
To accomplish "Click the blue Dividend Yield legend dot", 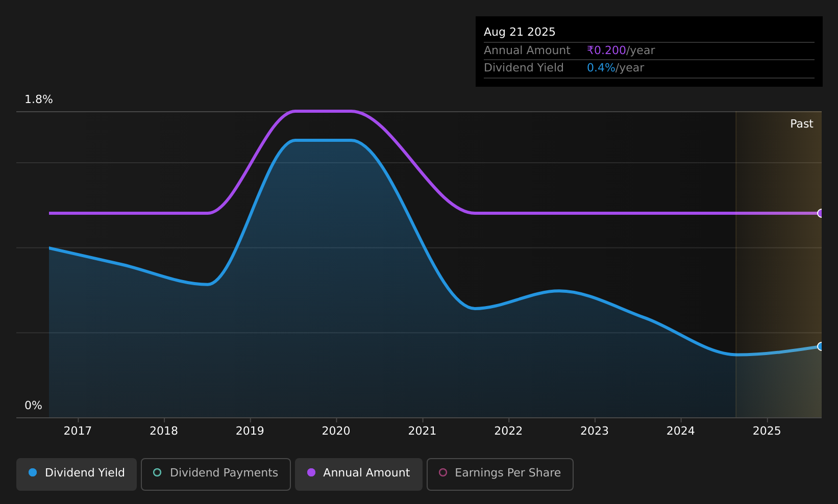I will (x=33, y=472).
